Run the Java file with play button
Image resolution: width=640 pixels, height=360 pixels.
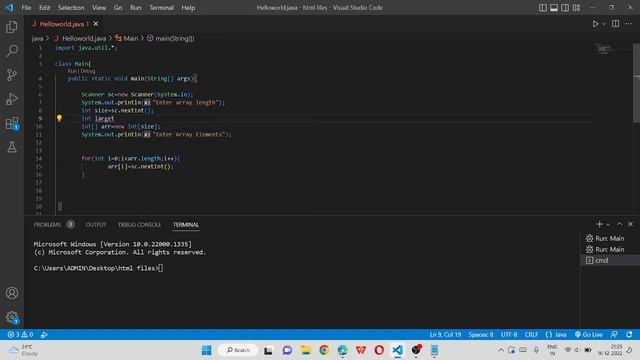pos(596,24)
